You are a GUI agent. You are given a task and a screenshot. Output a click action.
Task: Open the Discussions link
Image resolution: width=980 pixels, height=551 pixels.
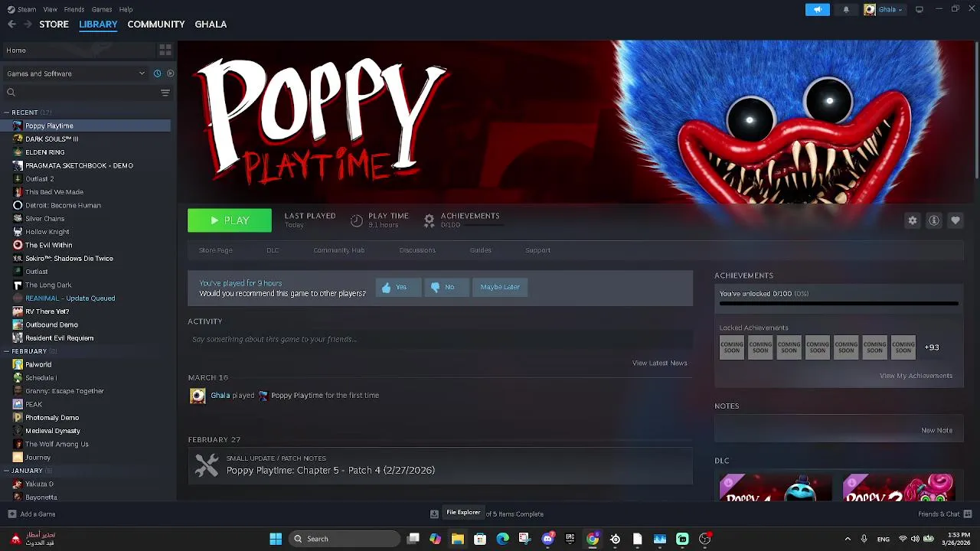pyautogui.click(x=417, y=250)
